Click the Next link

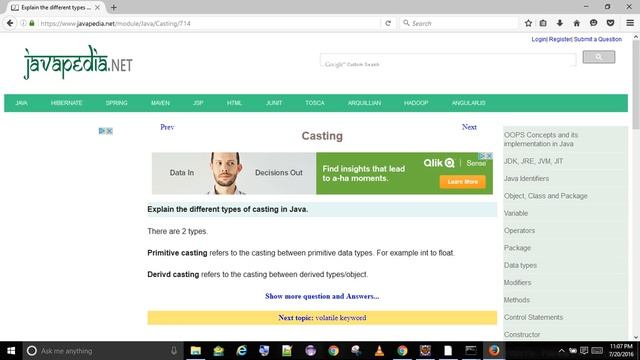pyautogui.click(x=469, y=127)
